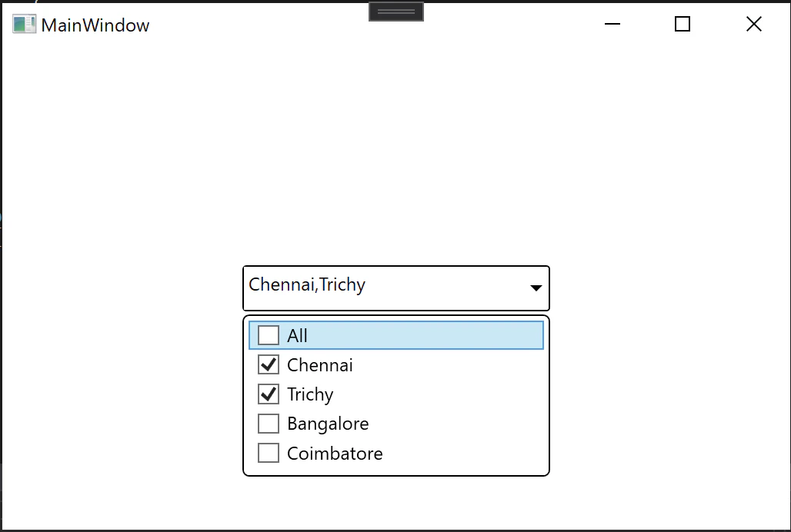Enable the Bangalore checkbox
This screenshot has width=791, height=532.
[x=269, y=423]
